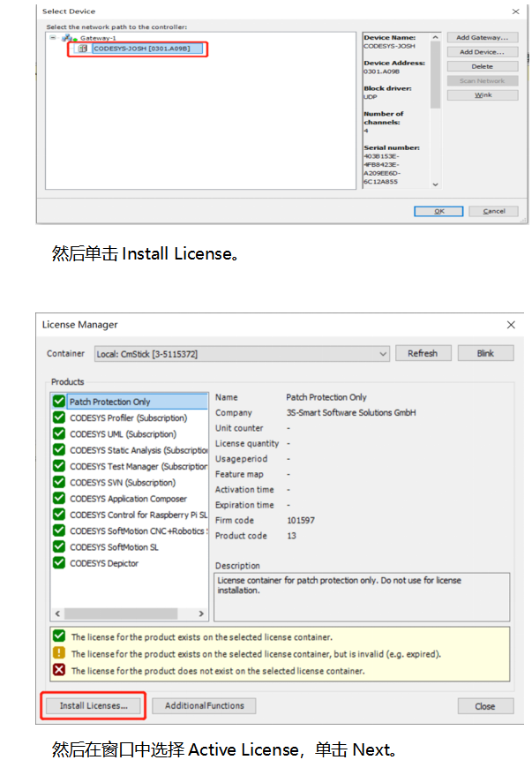The width and height of the screenshot is (532, 775).
Task: Open the Container dropdown list
Action: pyautogui.click(x=382, y=354)
